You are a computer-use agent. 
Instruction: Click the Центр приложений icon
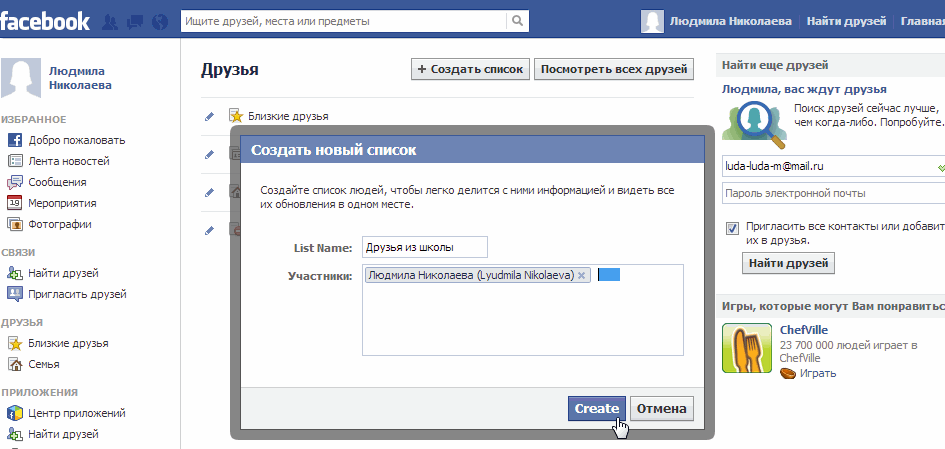(x=14, y=413)
